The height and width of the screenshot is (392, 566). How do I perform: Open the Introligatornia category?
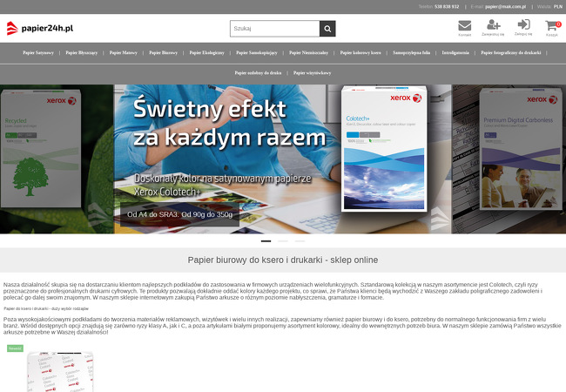455,52
